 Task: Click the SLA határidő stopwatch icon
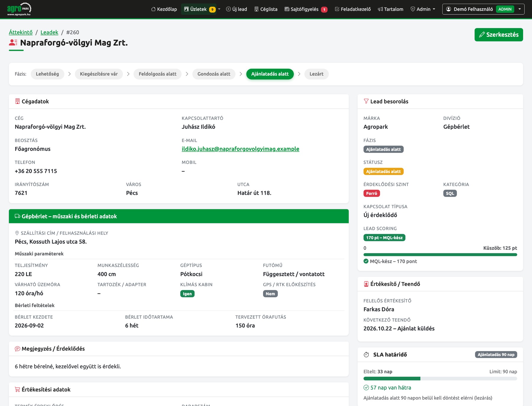tap(366, 355)
